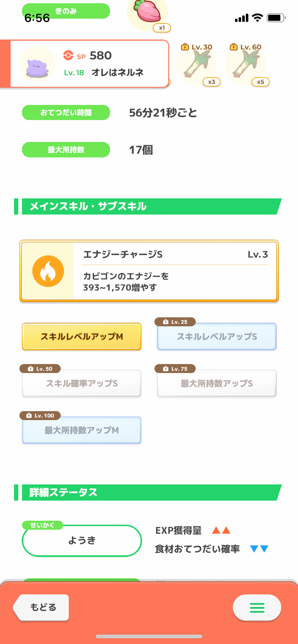
Task: Tap the Ditto Pokémon portrait
Action: click(x=37, y=65)
